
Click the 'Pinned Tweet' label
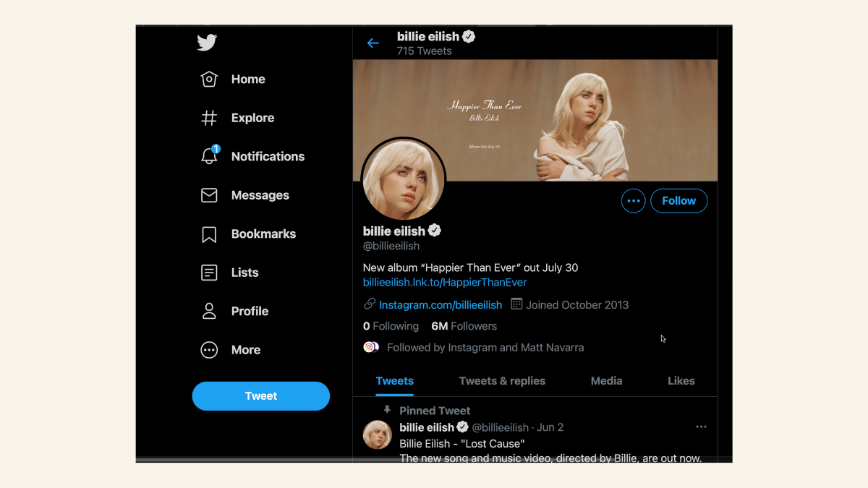pos(435,411)
